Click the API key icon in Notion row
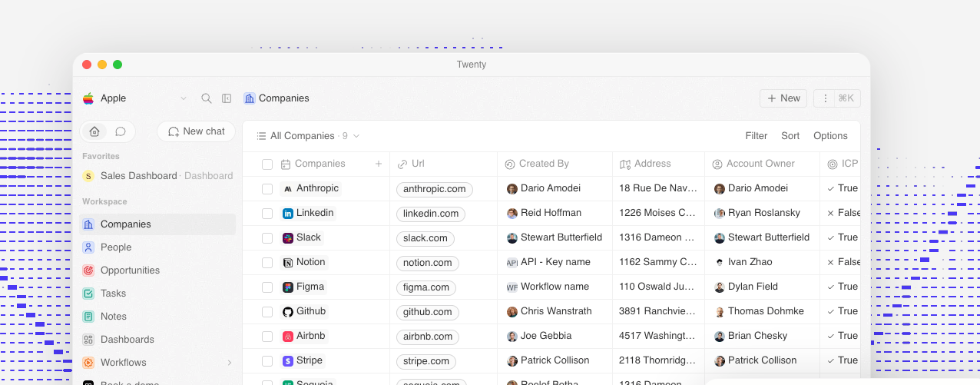 (512, 262)
